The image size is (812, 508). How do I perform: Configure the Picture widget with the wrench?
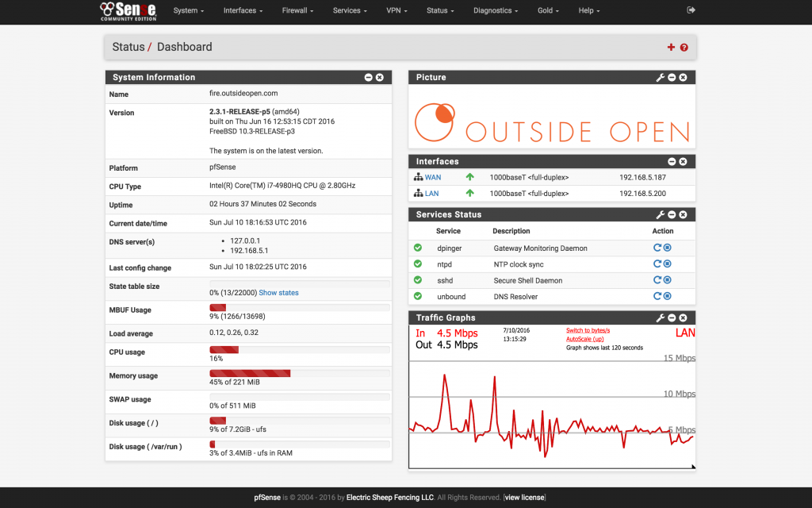[661, 77]
